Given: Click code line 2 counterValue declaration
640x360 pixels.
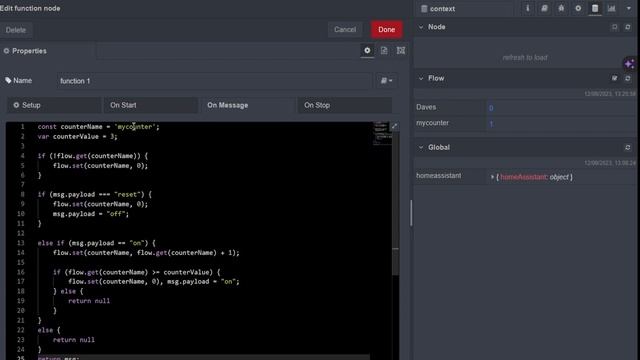Looking at the screenshot, I should [x=78, y=136].
